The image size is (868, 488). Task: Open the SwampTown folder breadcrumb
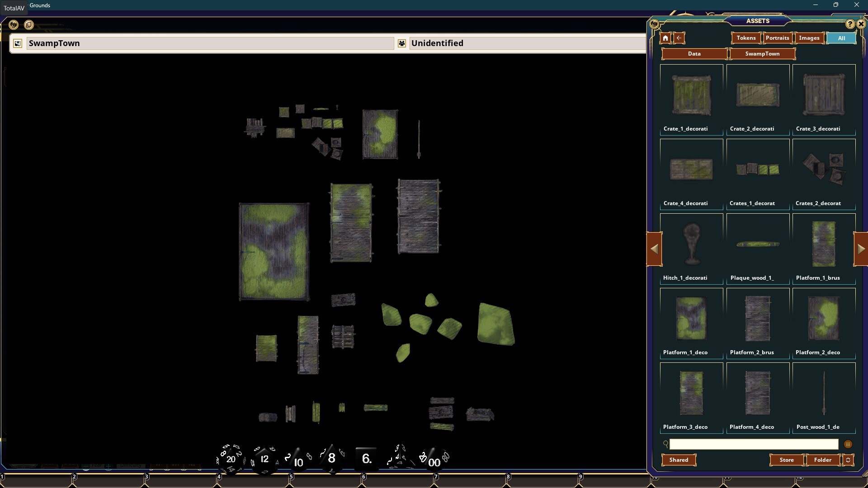click(762, 54)
